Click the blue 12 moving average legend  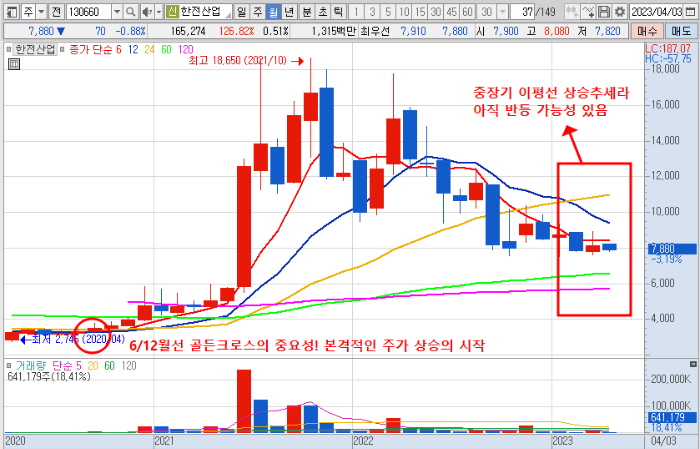click(133, 50)
